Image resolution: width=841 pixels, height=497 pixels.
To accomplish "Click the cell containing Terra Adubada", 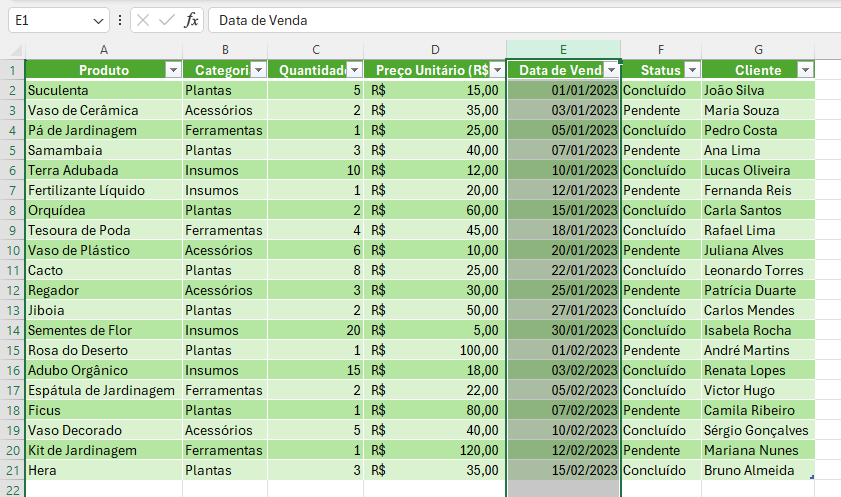I will coord(104,170).
